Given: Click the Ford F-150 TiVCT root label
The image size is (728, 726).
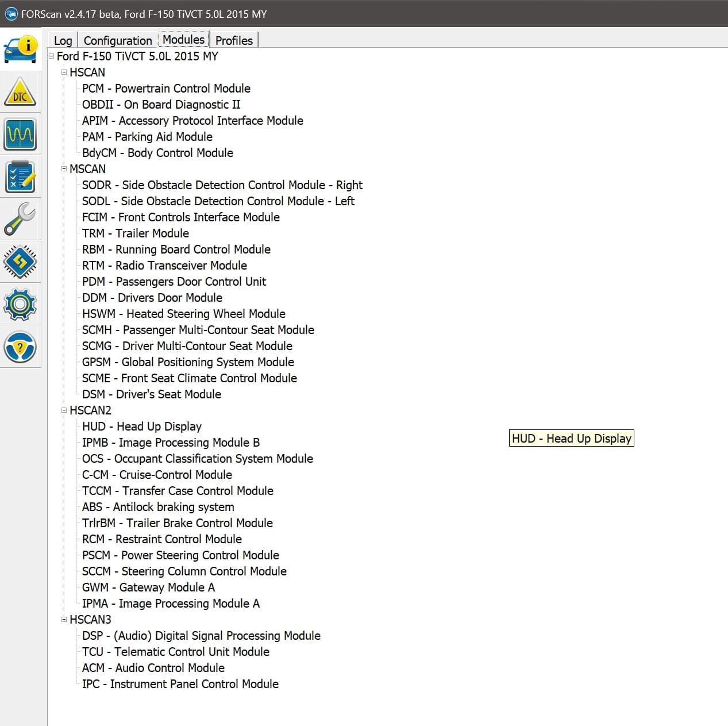Looking at the screenshot, I should [137, 56].
